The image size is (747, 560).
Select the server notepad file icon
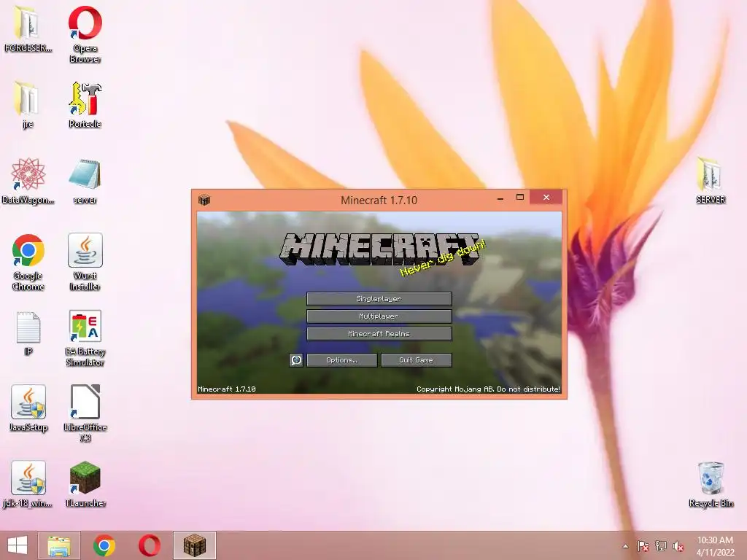[x=85, y=181]
